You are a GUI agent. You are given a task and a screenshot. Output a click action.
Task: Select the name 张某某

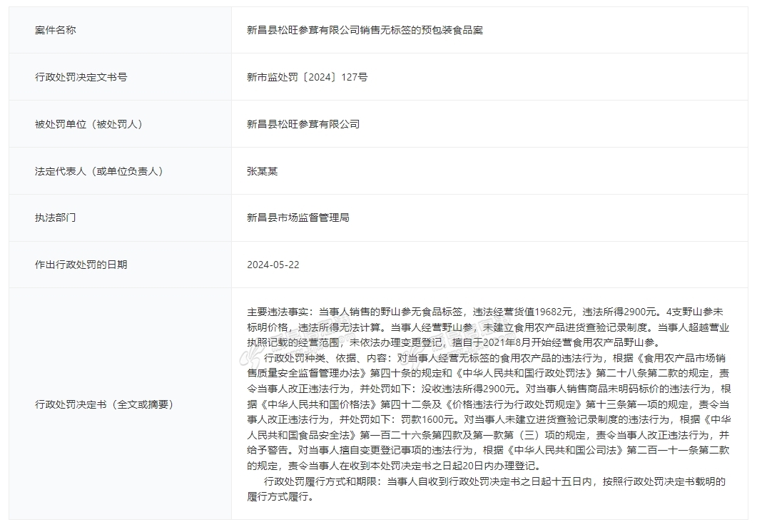tap(263, 171)
